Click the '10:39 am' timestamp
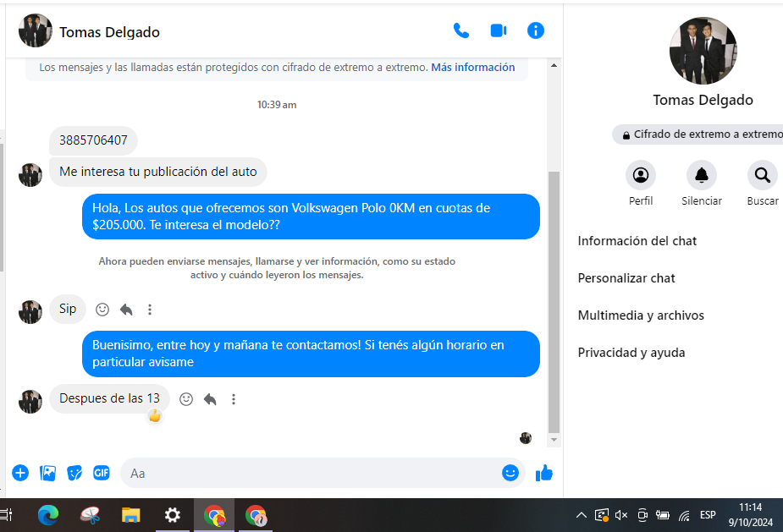The width and height of the screenshot is (783, 532). (x=277, y=105)
